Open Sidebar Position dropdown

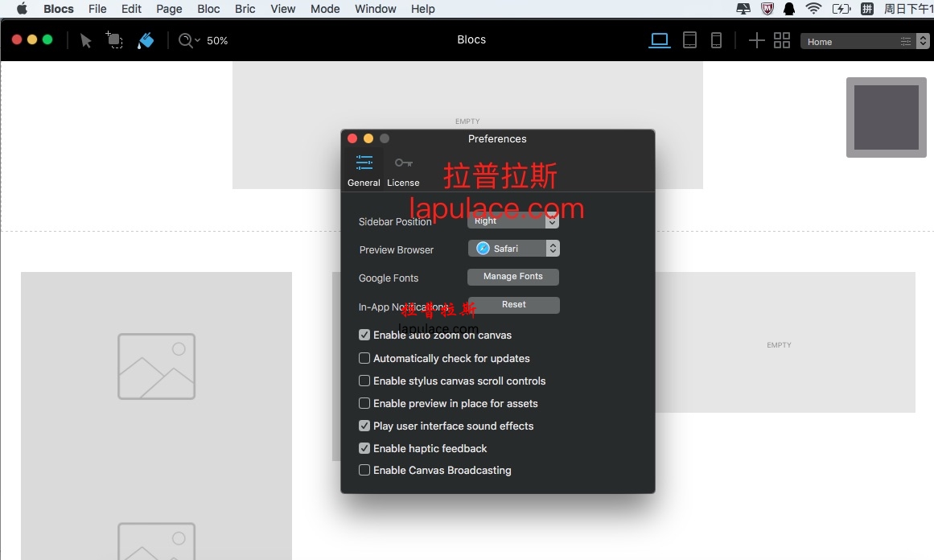(x=513, y=221)
